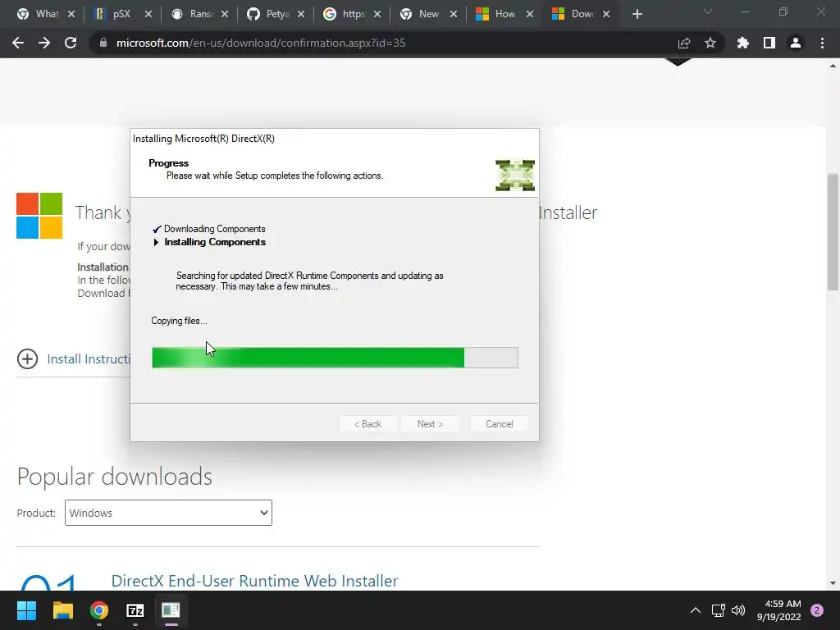Click the 'Popular downloads' heading
Screen dimensions: 840x630
115,477
